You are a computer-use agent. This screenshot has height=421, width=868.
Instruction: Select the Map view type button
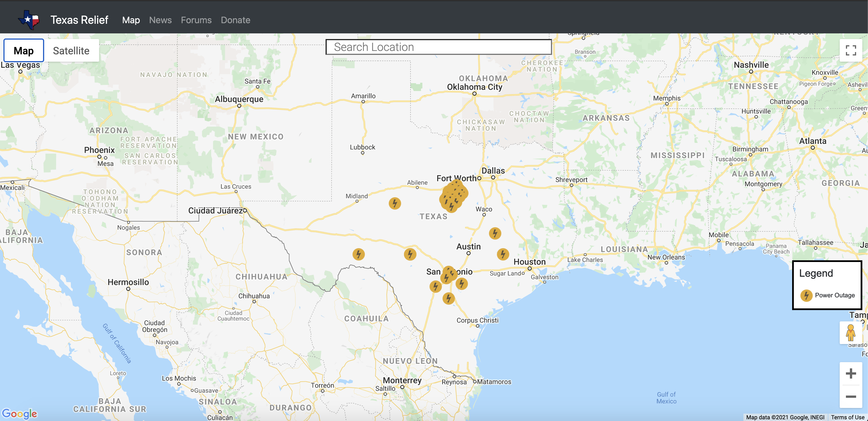[23, 51]
